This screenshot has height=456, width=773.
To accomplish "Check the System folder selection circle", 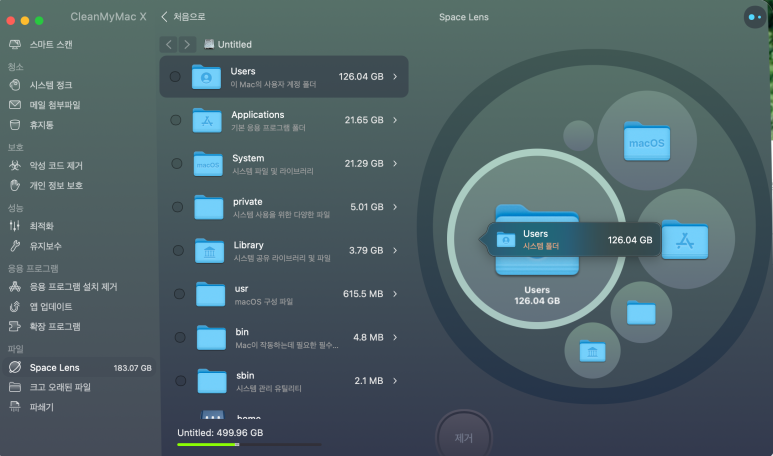I will [176, 163].
